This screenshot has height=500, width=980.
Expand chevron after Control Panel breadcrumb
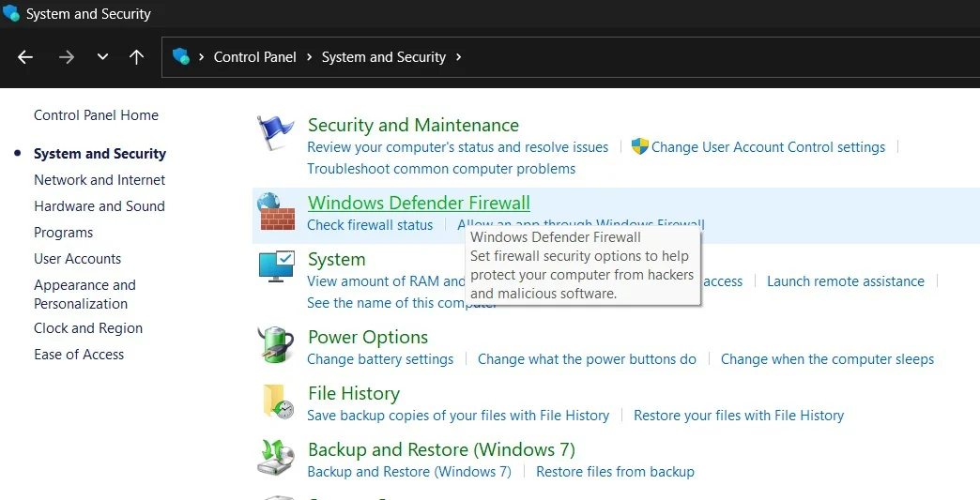(x=310, y=57)
